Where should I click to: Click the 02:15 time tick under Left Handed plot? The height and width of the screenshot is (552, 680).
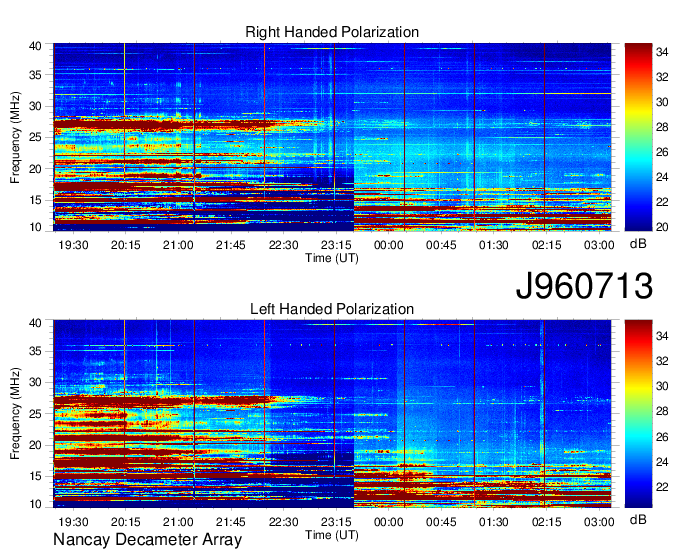click(x=546, y=522)
